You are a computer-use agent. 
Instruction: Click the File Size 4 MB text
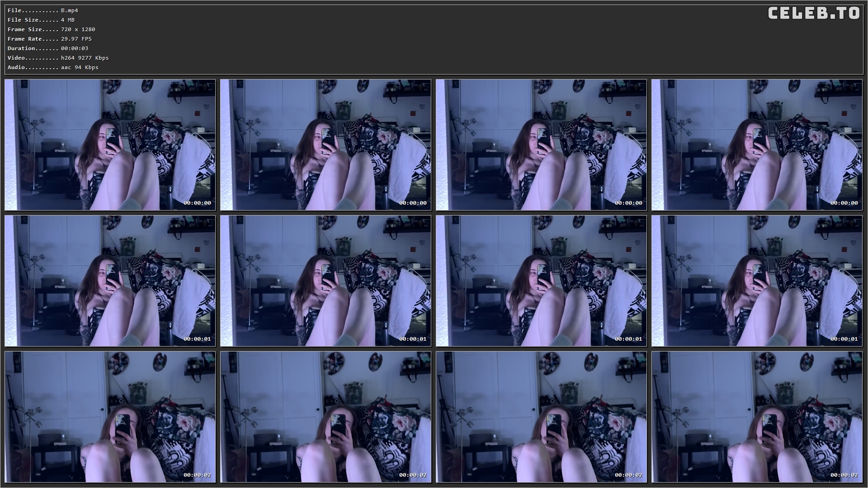click(41, 20)
